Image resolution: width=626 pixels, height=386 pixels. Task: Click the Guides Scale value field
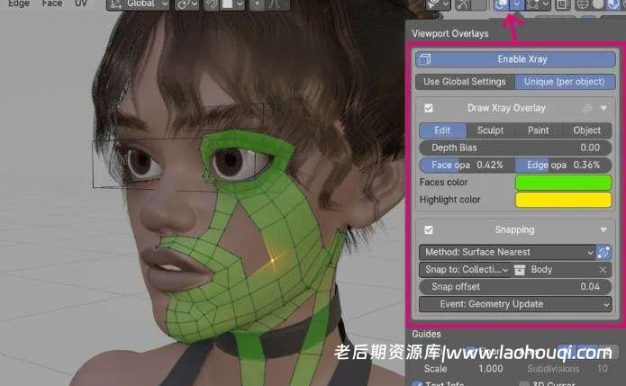coord(463,368)
